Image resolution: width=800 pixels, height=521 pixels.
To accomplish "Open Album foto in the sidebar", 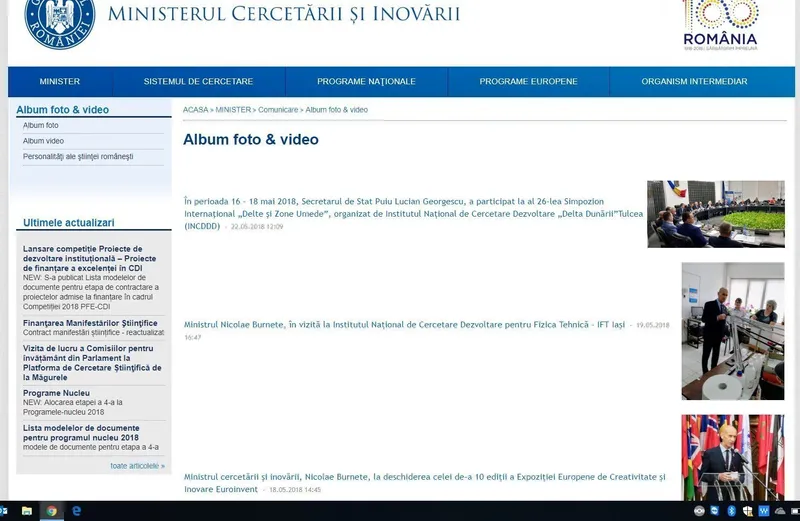I will coord(41,126).
